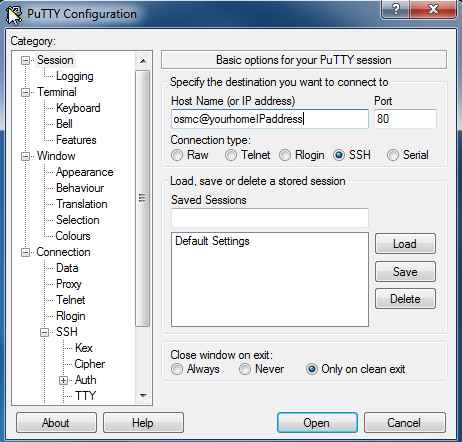Click the Delete session button
The width and height of the screenshot is (462, 442).
click(x=405, y=299)
